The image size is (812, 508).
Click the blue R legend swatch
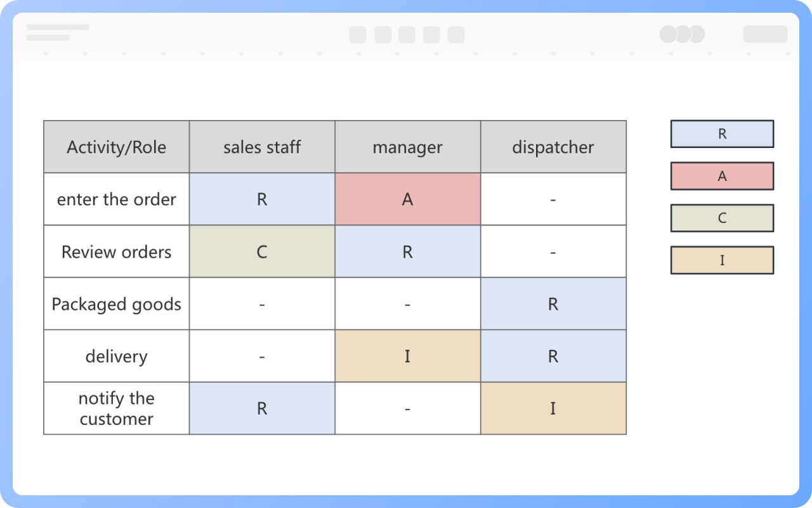[x=722, y=134]
